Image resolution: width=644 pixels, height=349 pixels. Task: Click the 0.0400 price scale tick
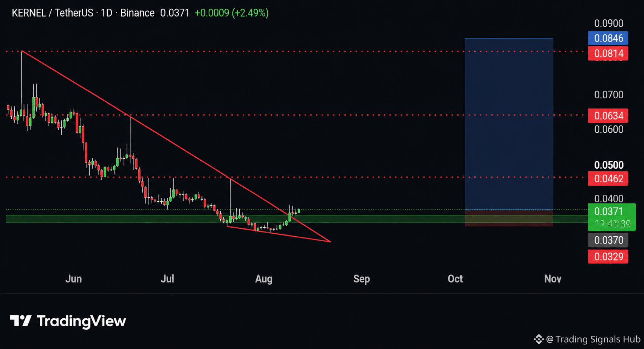pyautogui.click(x=608, y=198)
